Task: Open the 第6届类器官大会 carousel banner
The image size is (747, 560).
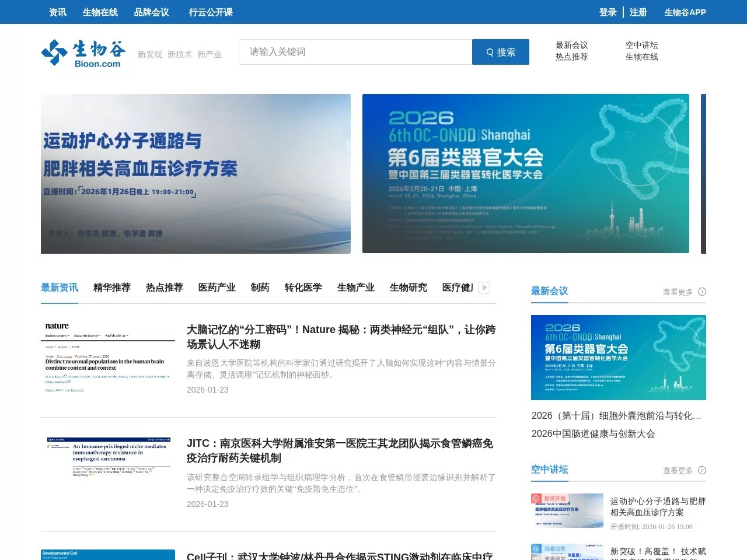Action: point(525,174)
